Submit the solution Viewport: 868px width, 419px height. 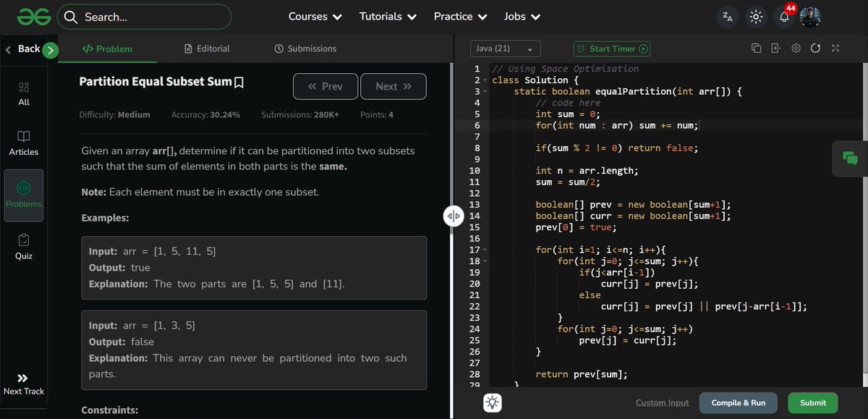(812, 403)
